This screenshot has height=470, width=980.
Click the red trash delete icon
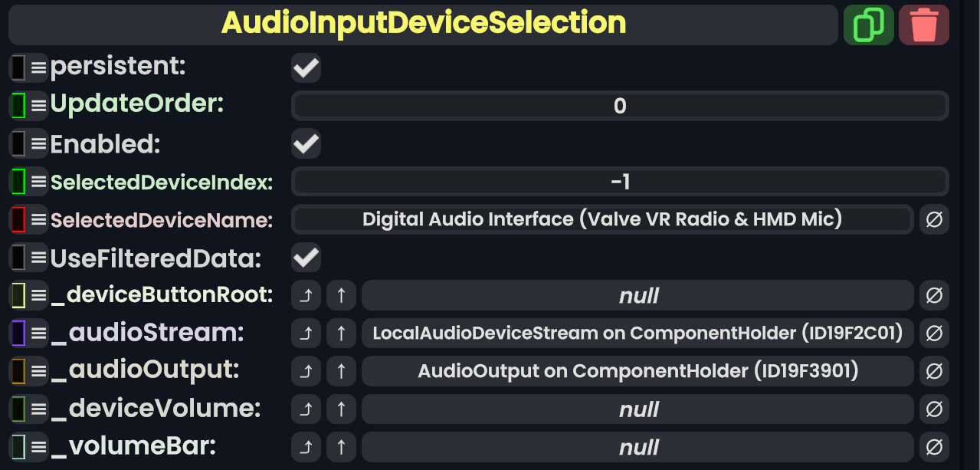(x=924, y=25)
